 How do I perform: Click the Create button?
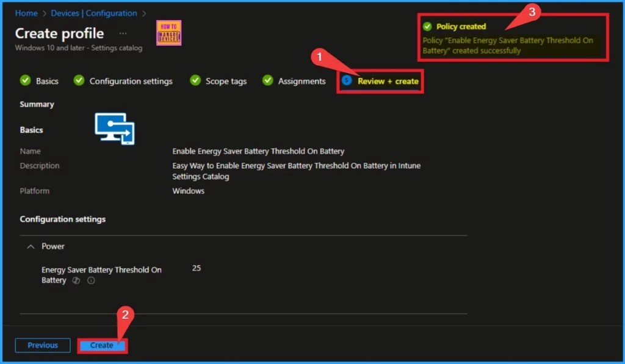[x=102, y=345]
